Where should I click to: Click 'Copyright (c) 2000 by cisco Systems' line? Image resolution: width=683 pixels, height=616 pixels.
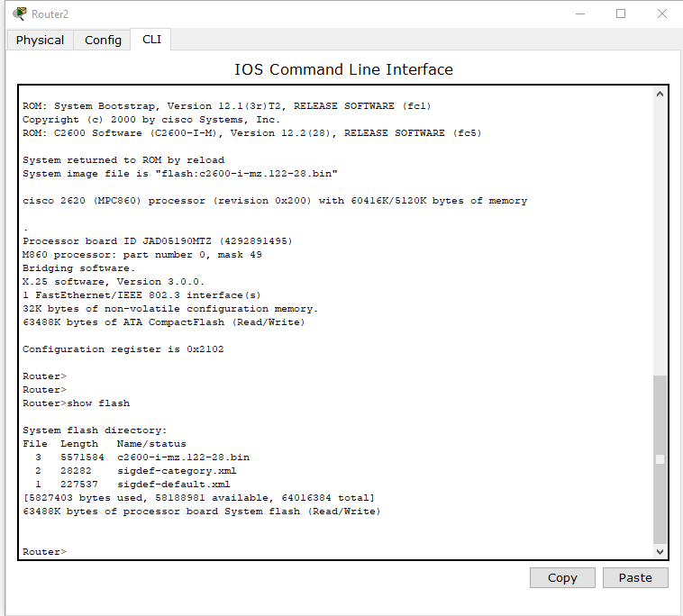(x=151, y=119)
